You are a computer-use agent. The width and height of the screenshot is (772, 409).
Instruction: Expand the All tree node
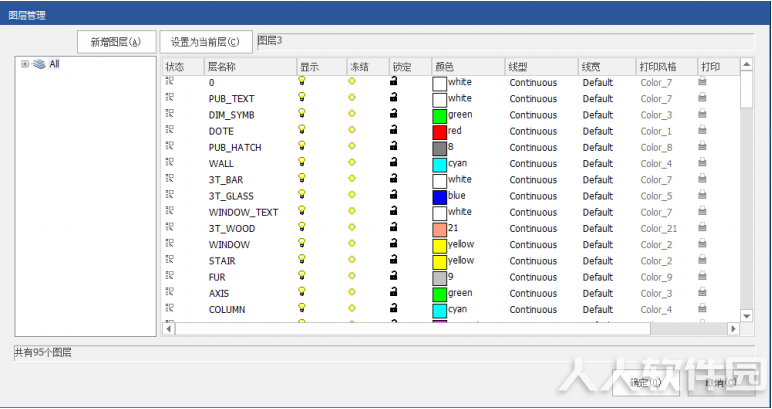point(25,64)
